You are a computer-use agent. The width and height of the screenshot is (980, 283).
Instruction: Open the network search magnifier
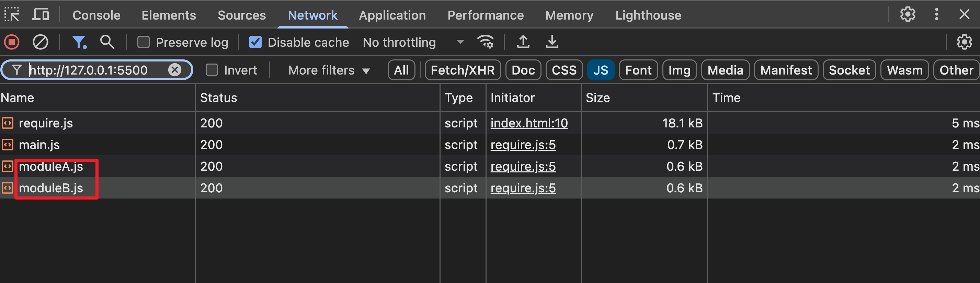point(107,42)
